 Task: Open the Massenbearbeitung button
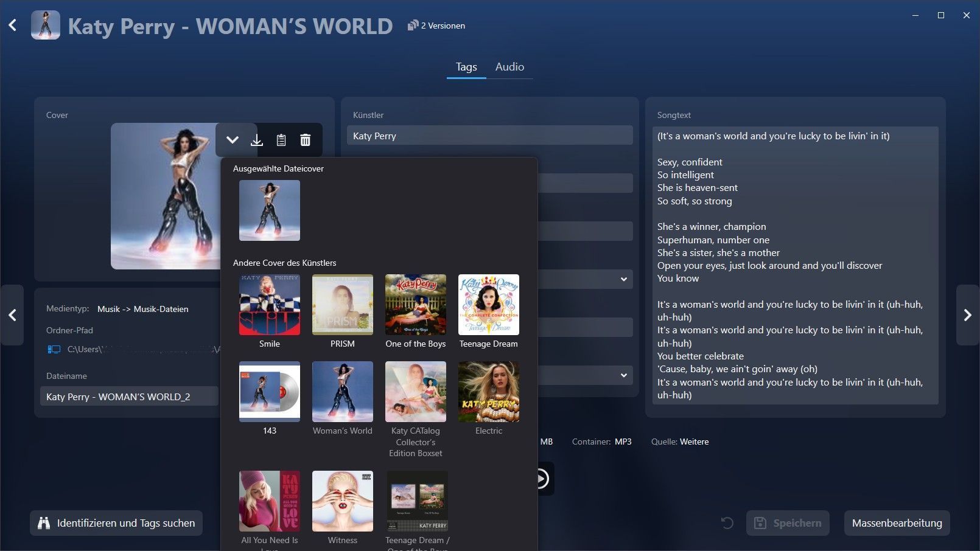(897, 523)
